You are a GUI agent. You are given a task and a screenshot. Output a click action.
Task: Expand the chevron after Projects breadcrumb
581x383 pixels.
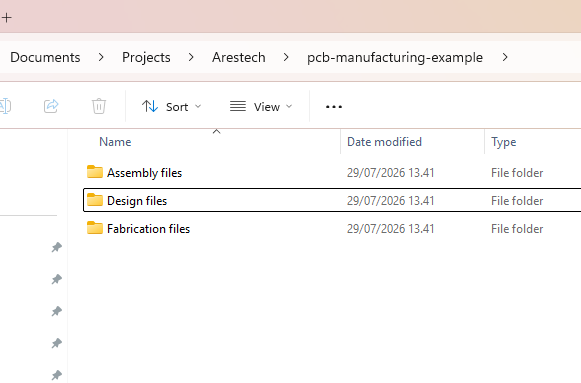pyautogui.click(x=191, y=57)
